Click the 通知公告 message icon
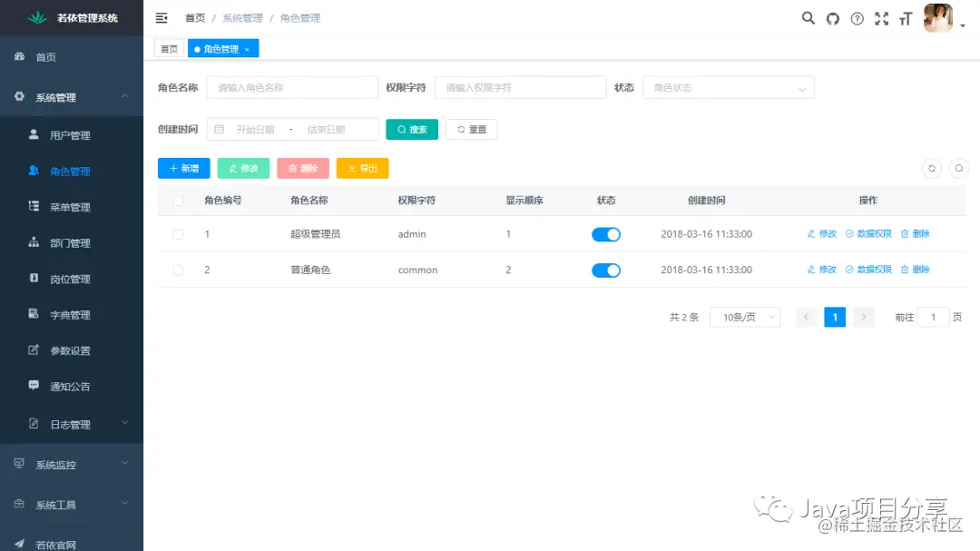Viewport: 980px width, 551px height. (x=34, y=385)
